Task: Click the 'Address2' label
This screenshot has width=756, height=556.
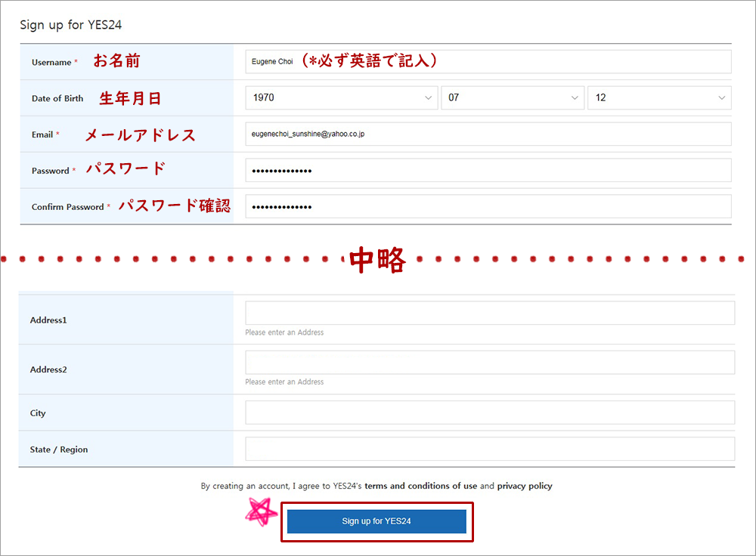Action: [48, 369]
